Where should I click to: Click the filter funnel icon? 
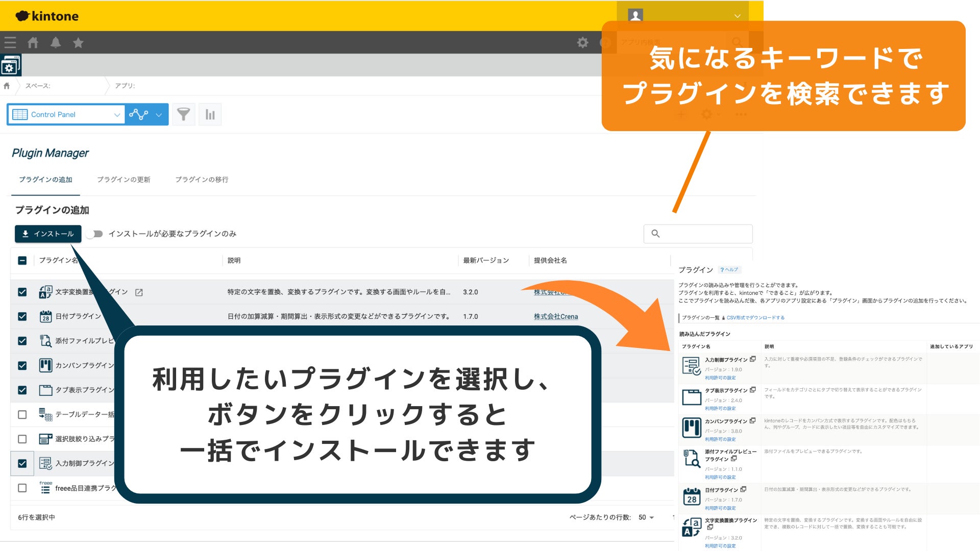[183, 114]
